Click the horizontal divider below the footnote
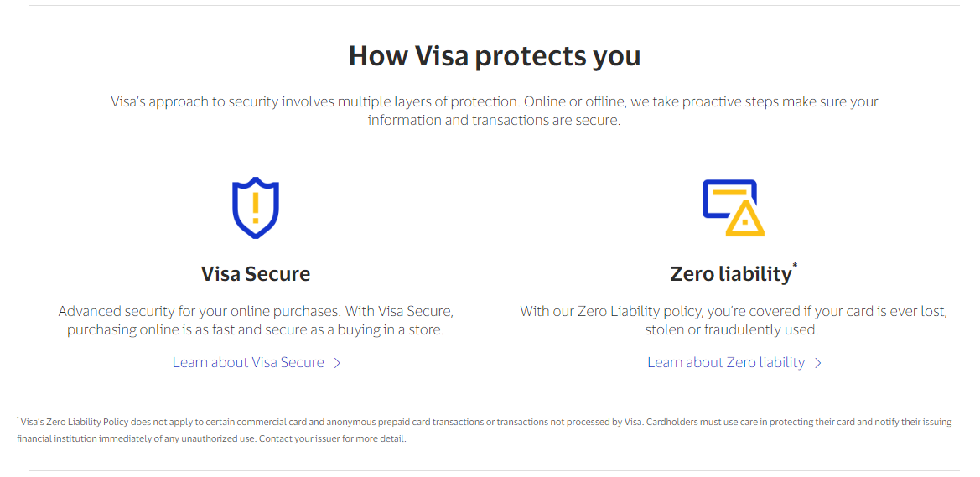Viewport: 980px width, 477px height. click(x=495, y=470)
